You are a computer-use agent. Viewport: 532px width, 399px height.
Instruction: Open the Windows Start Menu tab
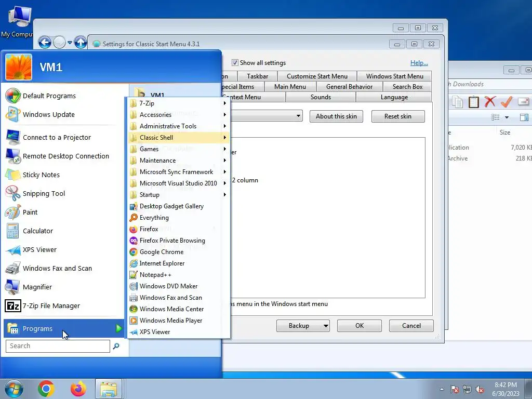395,76
